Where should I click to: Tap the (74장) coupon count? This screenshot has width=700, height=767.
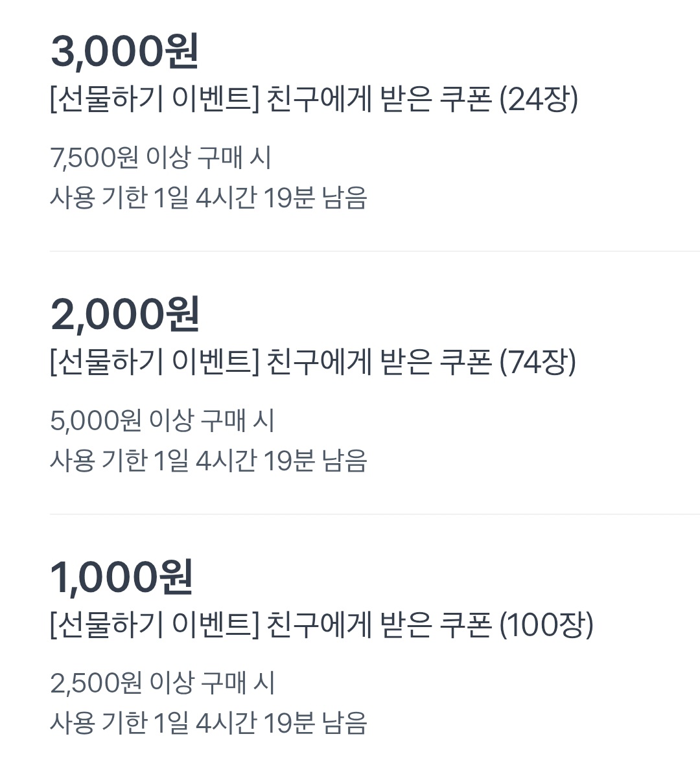(537, 362)
